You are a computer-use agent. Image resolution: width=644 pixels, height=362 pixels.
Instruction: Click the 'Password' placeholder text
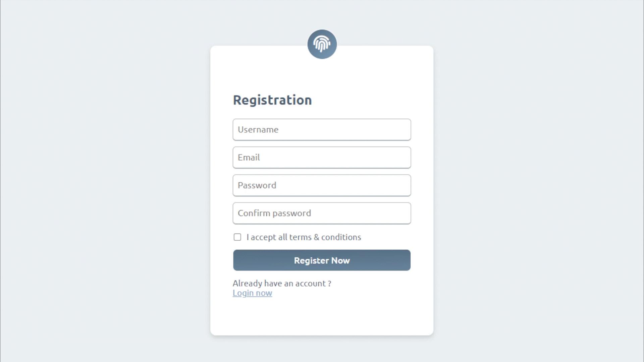(257, 185)
